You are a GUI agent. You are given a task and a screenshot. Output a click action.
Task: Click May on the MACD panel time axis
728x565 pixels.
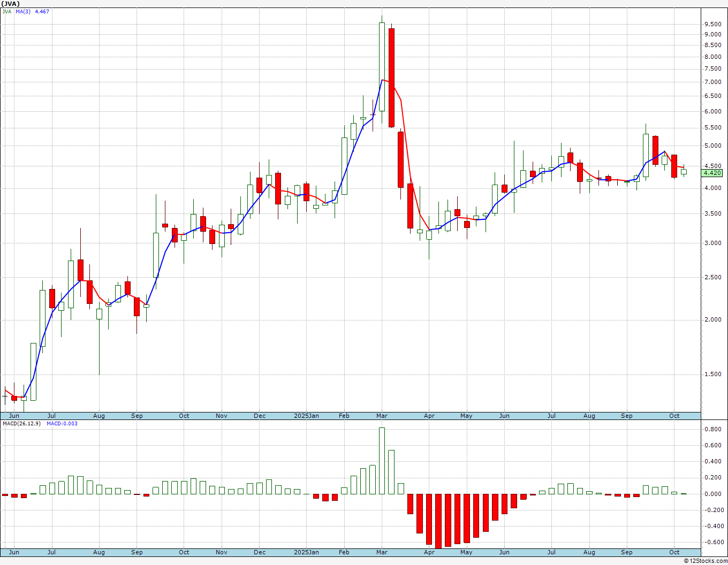pyautogui.click(x=467, y=552)
